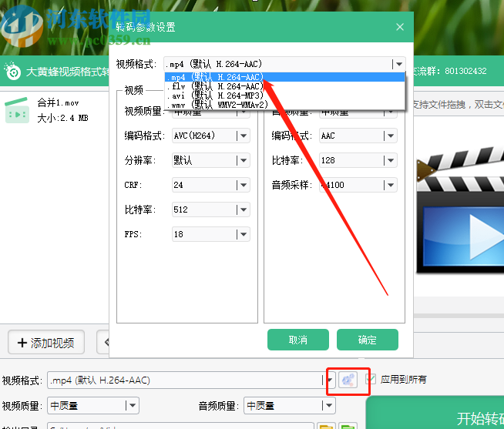Click the 合并1.mov video file icon
This screenshot has height=429, width=504.
tap(17, 111)
